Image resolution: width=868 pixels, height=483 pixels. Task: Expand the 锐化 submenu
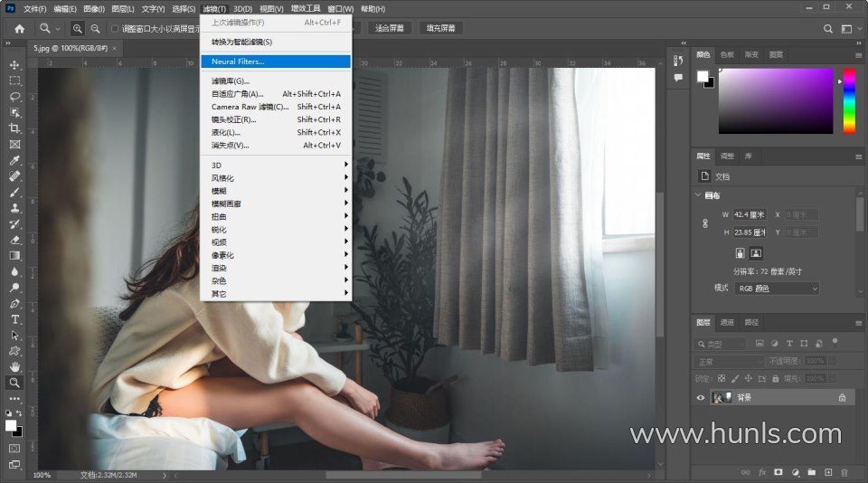(276, 230)
